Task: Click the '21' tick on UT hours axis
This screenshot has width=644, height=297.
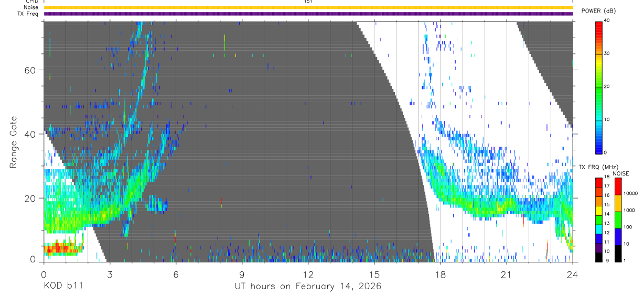Action: tap(507, 274)
